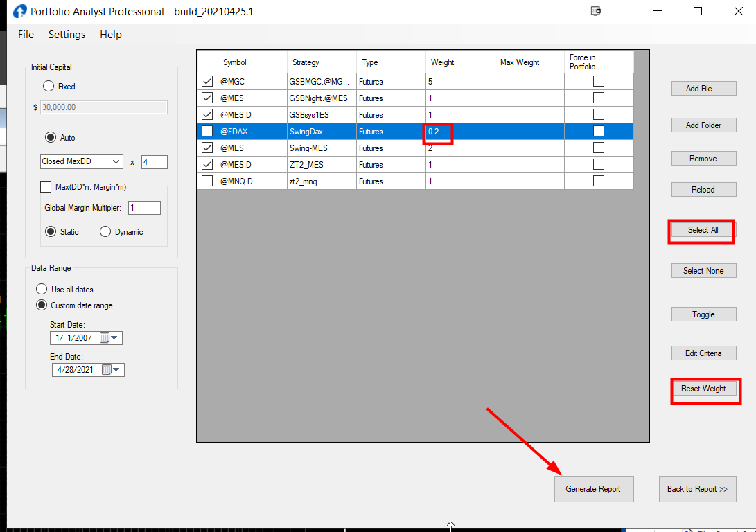Viewport: 756px width, 532px height.
Task: Open the File menu
Action: 26,35
